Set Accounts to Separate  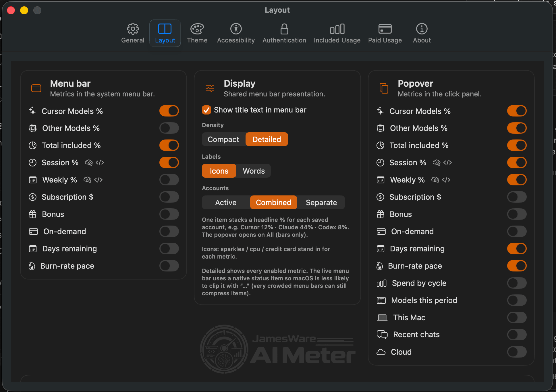pos(321,203)
